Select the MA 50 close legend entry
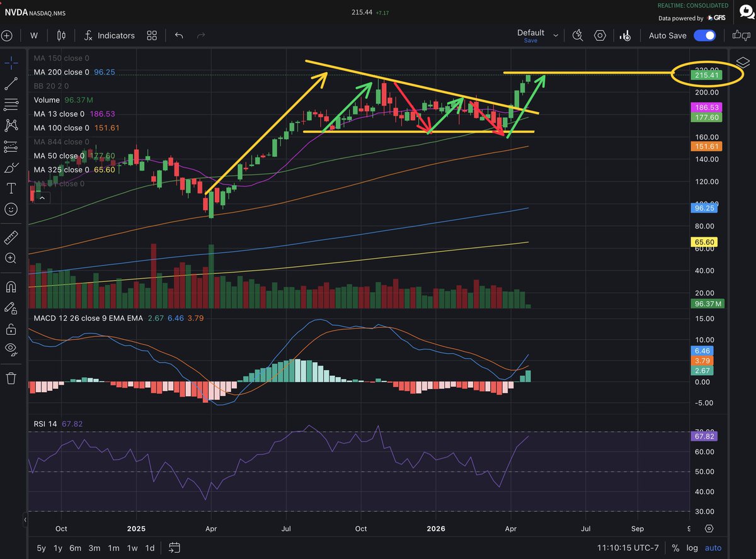Image resolution: width=756 pixels, height=559 pixels. point(74,155)
